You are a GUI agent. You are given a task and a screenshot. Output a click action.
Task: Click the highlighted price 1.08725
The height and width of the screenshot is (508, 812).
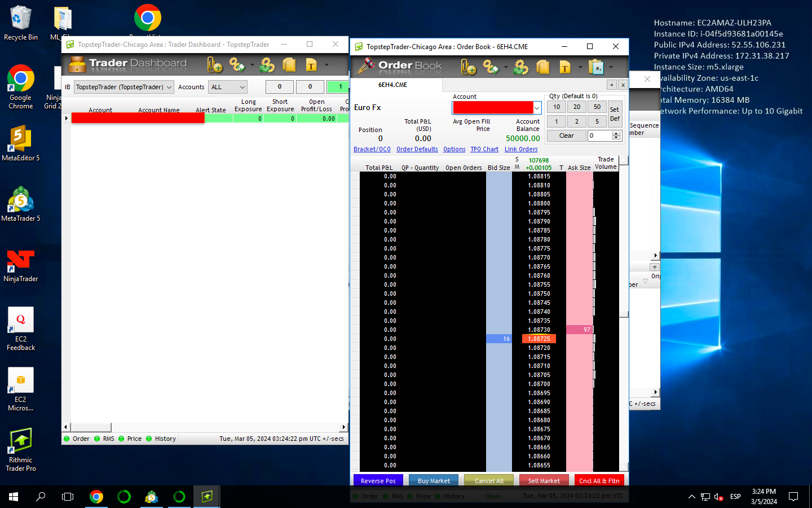(539, 339)
